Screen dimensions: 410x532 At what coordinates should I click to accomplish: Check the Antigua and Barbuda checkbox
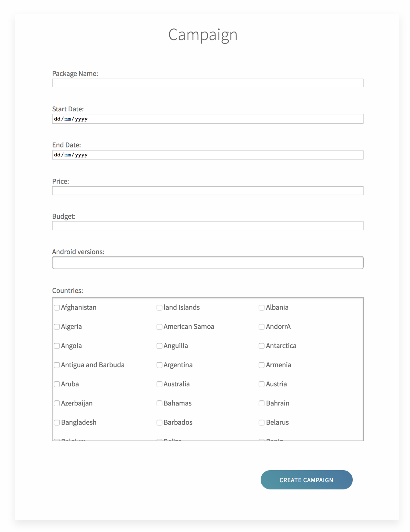tap(57, 365)
